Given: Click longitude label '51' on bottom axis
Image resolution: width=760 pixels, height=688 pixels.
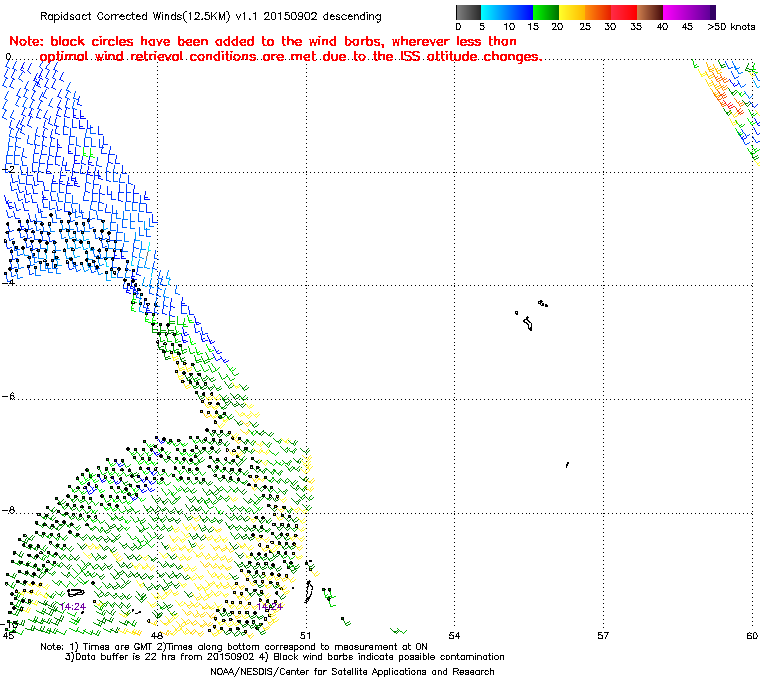Looking at the screenshot, I should click(x=305, y=635).
